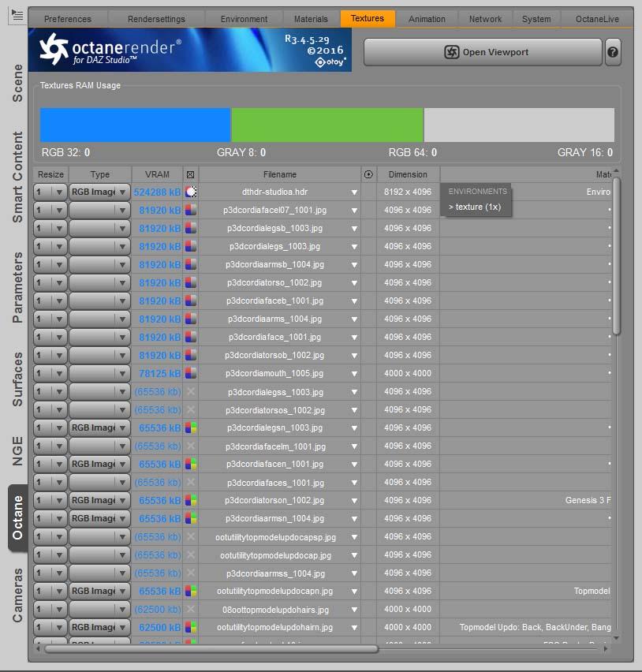
Task: Click the Open Viewport button
Action: pos(483,52)
